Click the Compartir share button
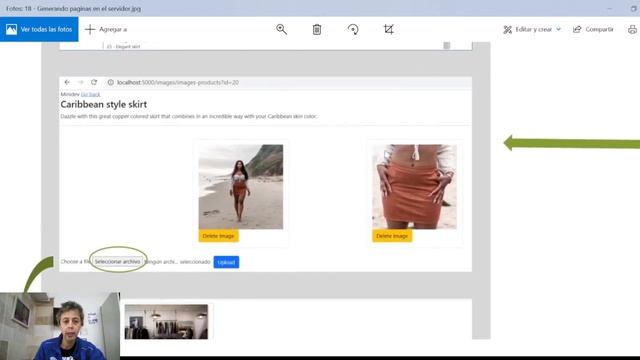Viewport: 640px width, 360px height. coord(593,29)
